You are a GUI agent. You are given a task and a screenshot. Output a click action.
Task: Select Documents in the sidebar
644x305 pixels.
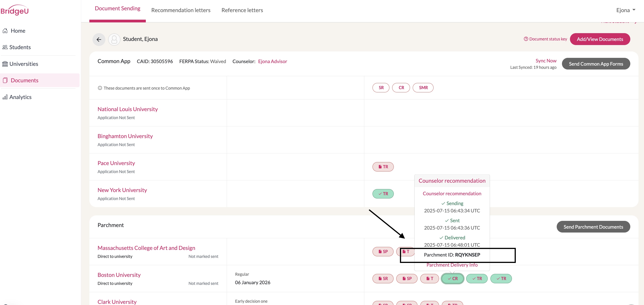click(x=40, y=80)
